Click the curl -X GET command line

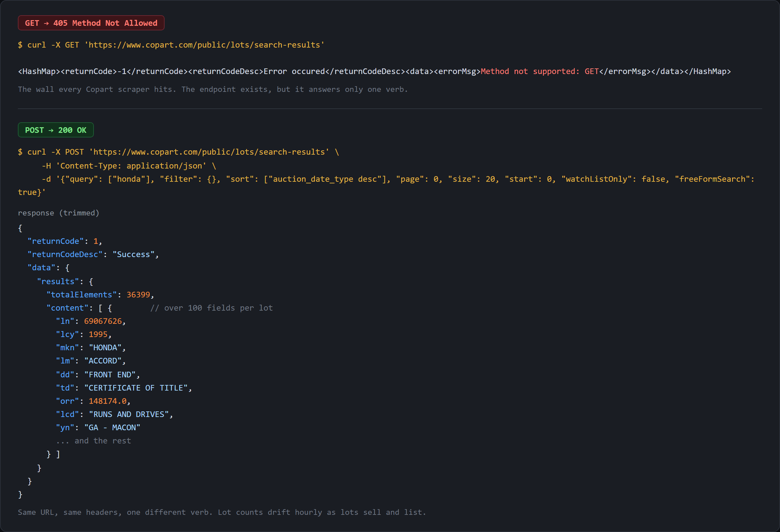[171, 45]
